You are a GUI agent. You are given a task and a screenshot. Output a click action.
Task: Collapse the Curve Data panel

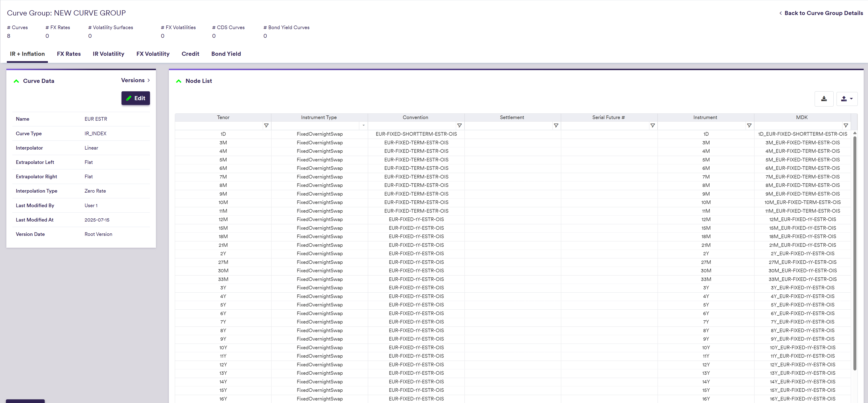tap(16, 81)
